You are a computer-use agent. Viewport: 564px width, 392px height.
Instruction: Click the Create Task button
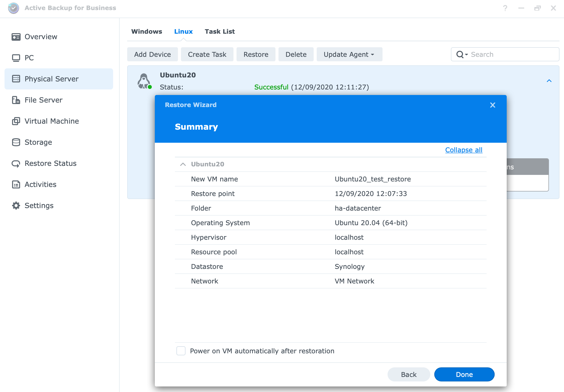click(207, 54)
